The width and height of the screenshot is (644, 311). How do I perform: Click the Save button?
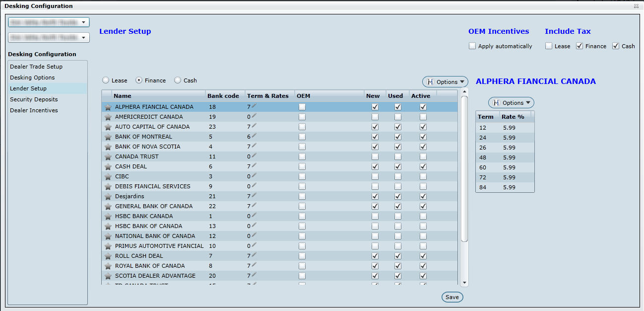pos(452,297)
